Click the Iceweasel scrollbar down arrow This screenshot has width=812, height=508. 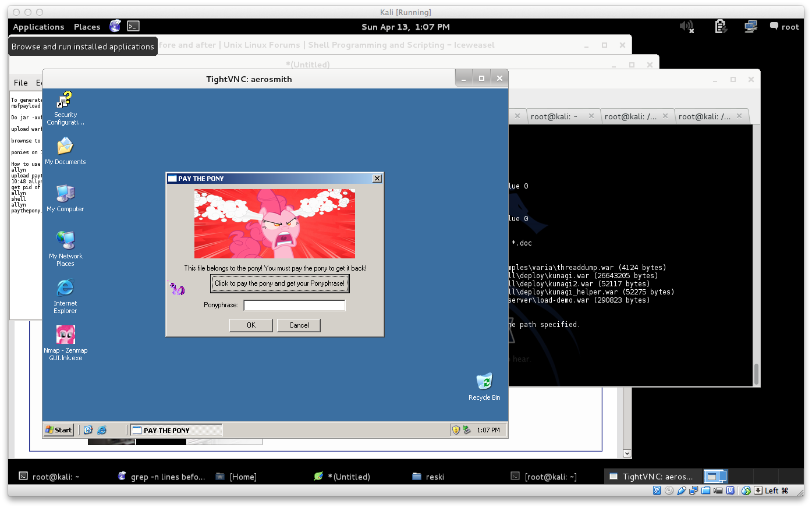[627, 453]
